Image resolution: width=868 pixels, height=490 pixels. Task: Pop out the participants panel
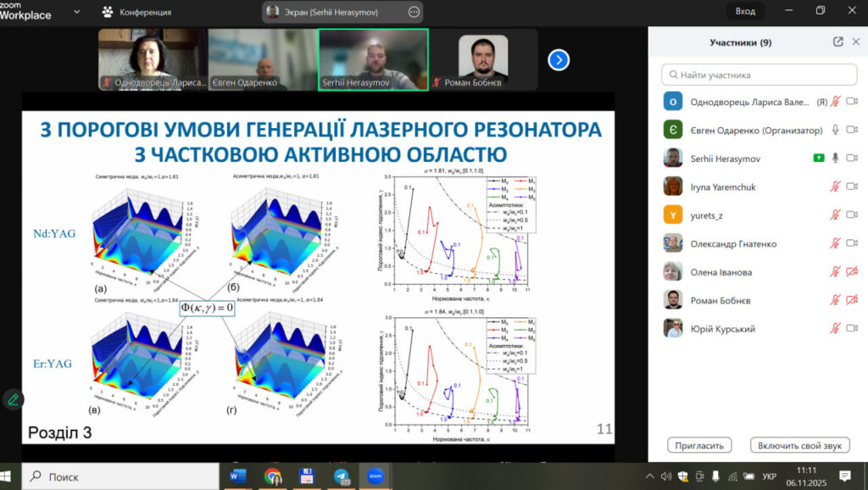[837, 42]
